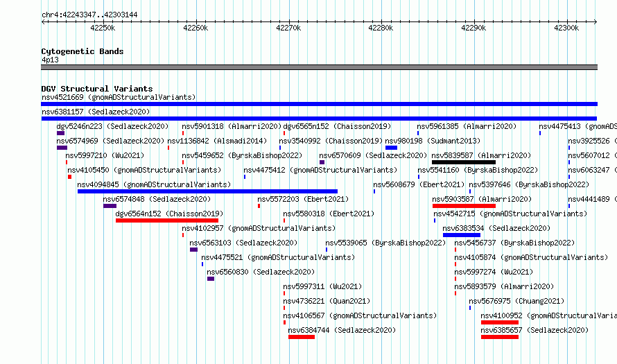Open nsv5456737 (ByrskaBishop2022) label

[514, 243]
